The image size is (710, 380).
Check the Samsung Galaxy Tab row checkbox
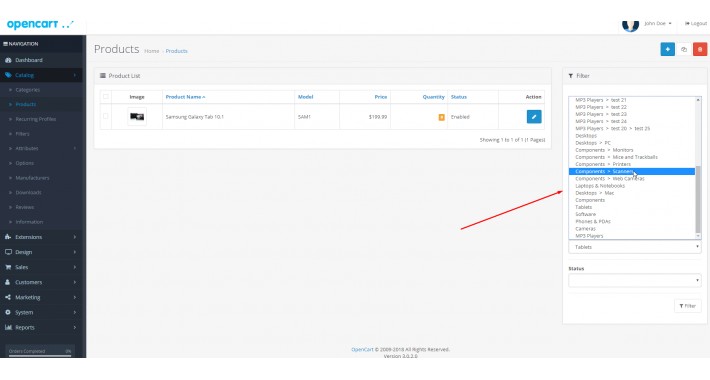[106, 116]
